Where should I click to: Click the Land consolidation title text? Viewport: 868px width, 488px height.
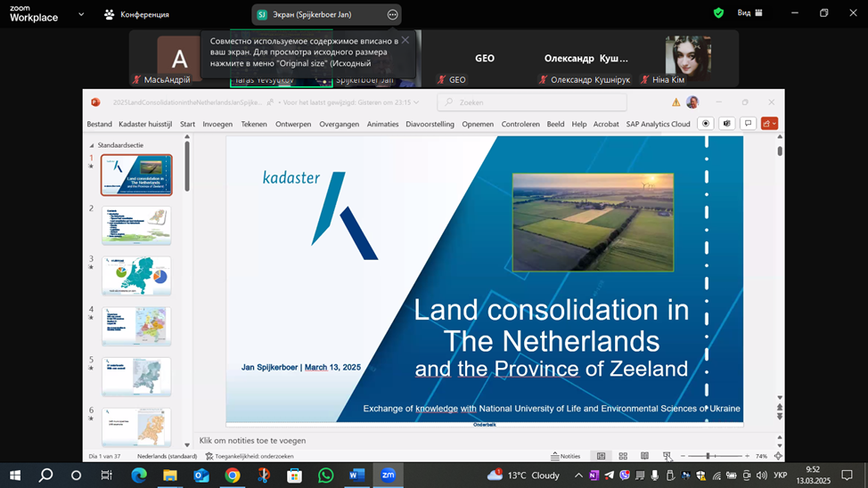tap(552, 338)
